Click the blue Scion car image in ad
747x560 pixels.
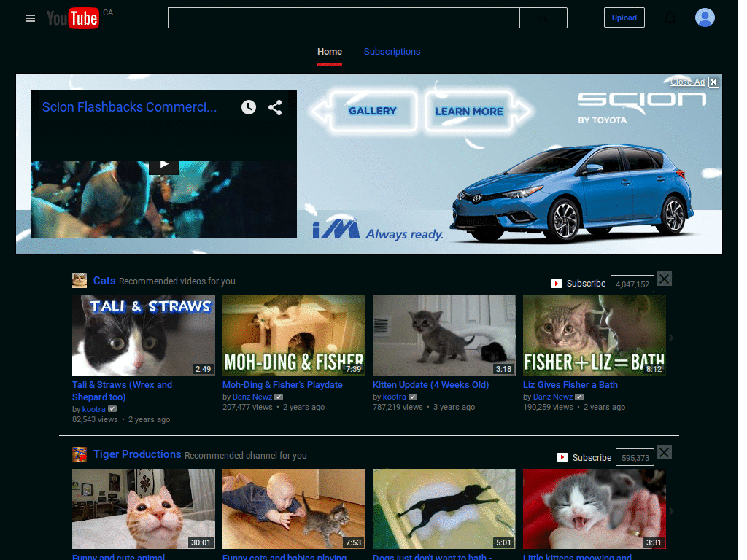(573, 192)
